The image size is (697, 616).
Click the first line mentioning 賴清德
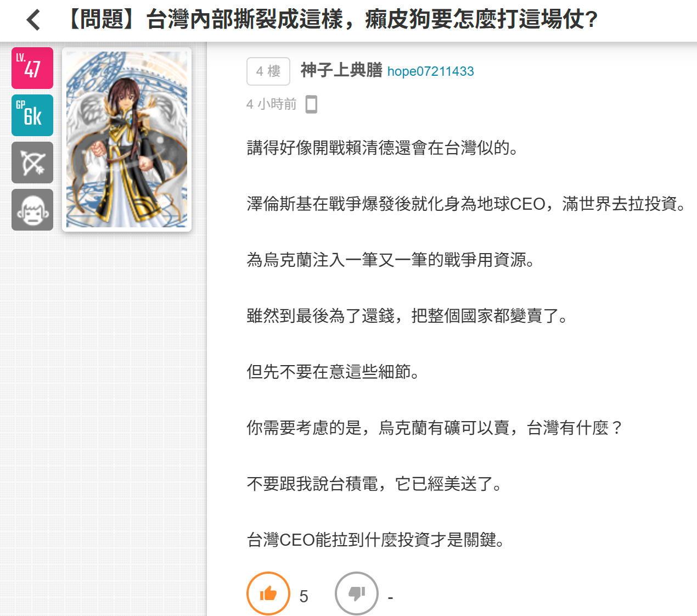383,148
